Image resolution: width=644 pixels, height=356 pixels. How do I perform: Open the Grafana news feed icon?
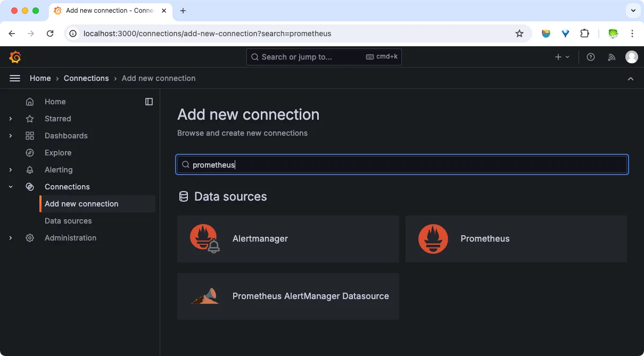611,57
